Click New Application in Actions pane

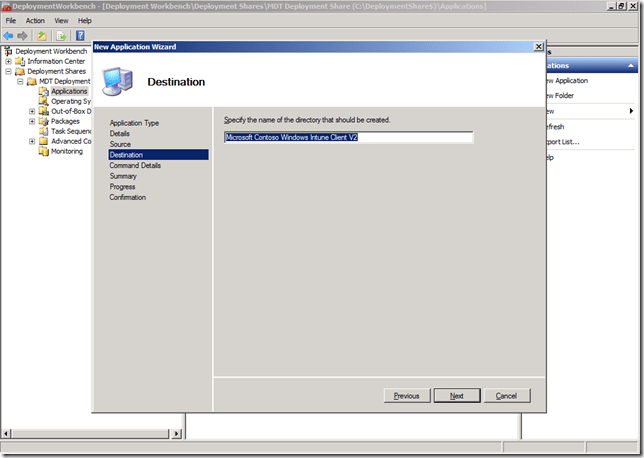point(567,81)
